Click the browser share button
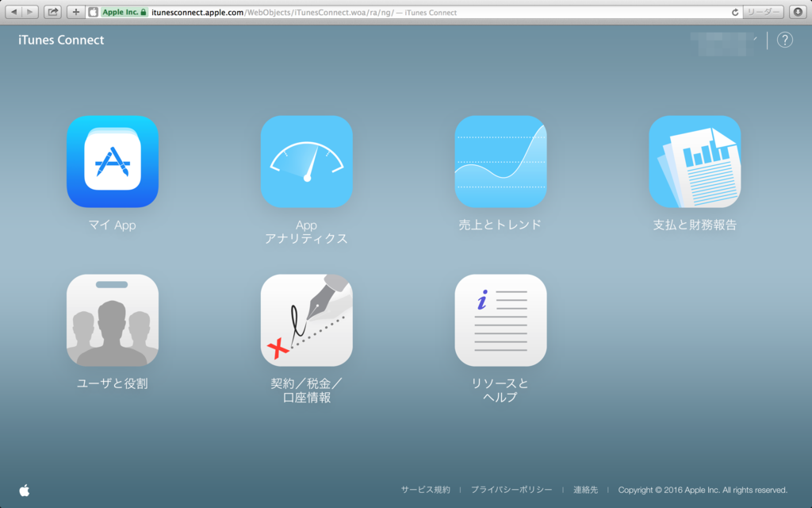812x508 pixels. pos(53,12)
